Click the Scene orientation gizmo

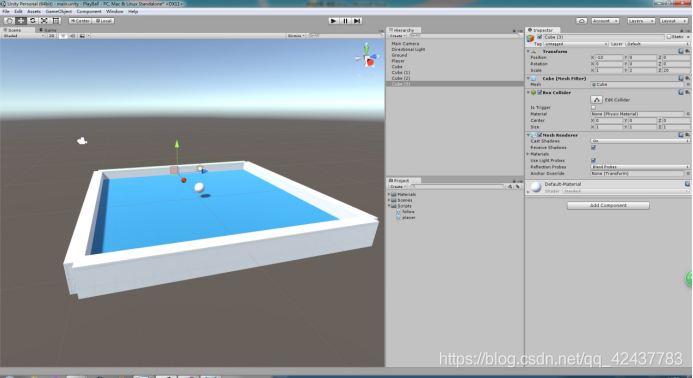367,57
